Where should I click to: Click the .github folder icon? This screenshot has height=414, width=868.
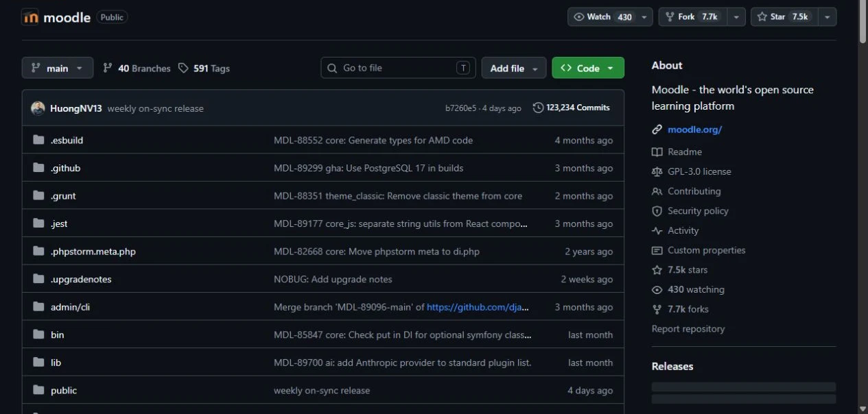pyautogui.click(x=38, y=168)
